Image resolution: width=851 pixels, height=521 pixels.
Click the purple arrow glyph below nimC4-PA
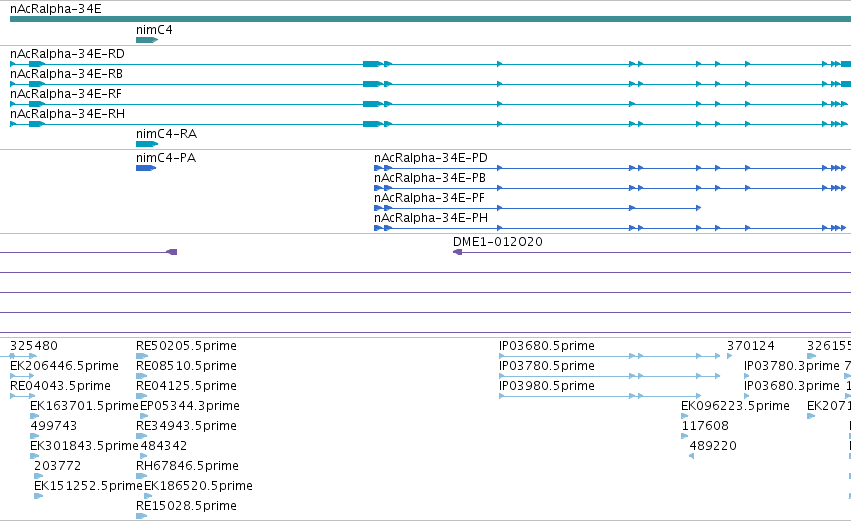coord(172,252)
